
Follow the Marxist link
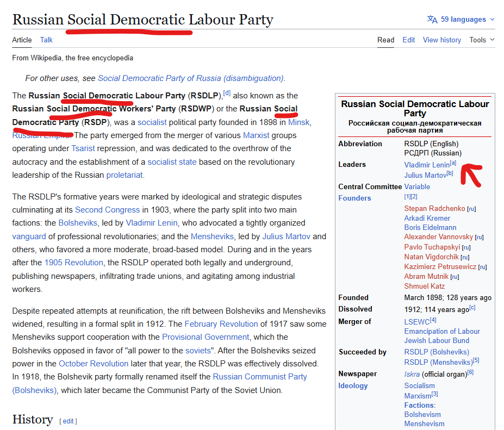(x=256, y=135)
